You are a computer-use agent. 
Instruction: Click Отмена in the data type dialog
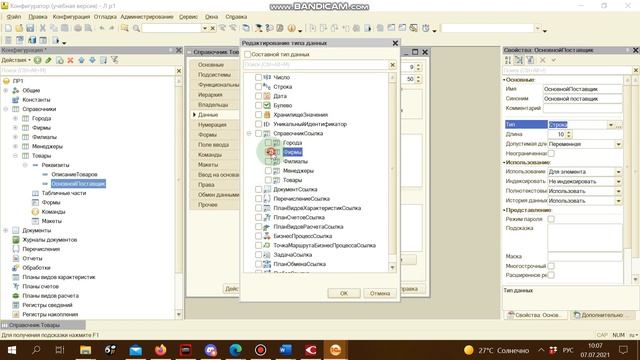tap(380, 293)
